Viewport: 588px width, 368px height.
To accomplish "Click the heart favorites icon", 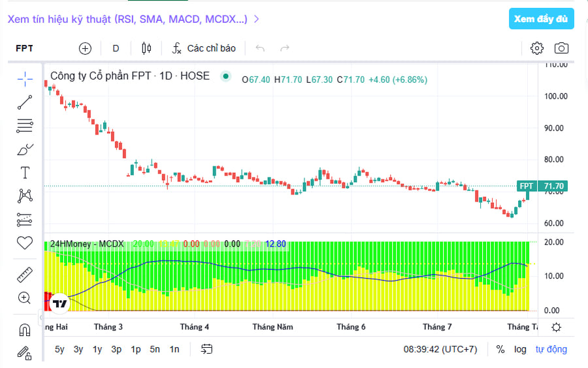I will click(25, 243).
